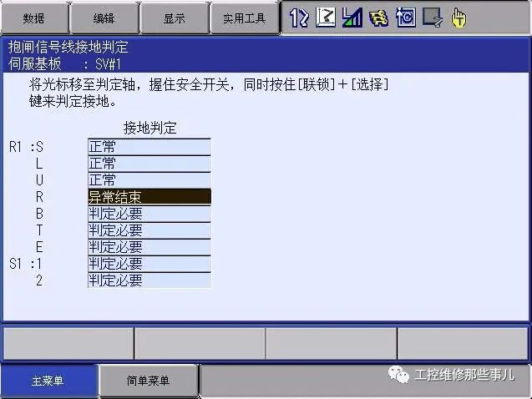Select the E axis 判定必要 field
Screen dimensions: 532x399
click(x=149, y=247)
